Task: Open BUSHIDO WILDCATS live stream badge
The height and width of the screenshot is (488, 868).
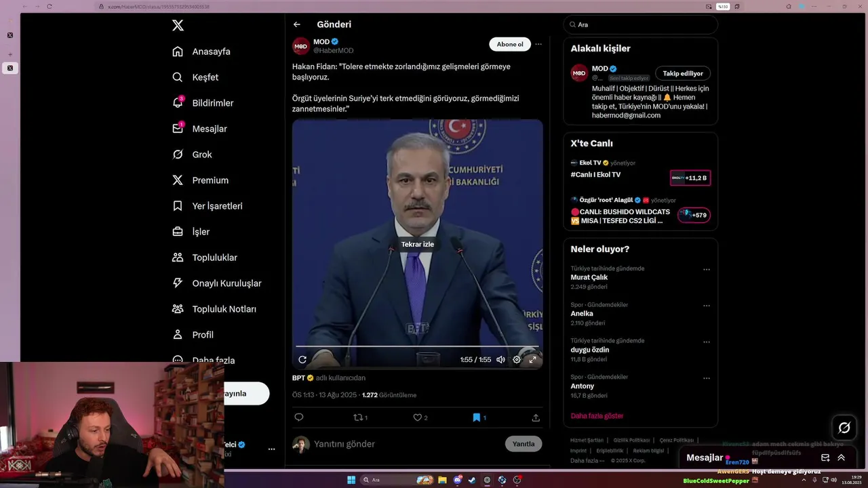Action: click(x=694, y=215)
